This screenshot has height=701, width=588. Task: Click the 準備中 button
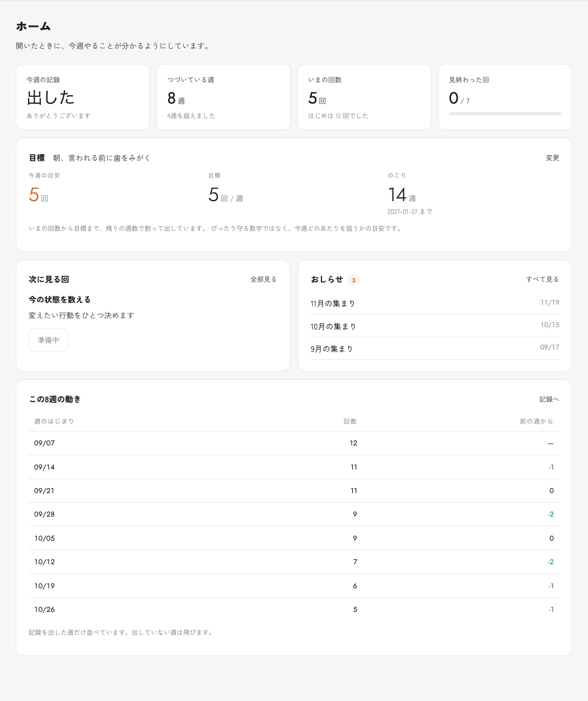click(48, 340)
